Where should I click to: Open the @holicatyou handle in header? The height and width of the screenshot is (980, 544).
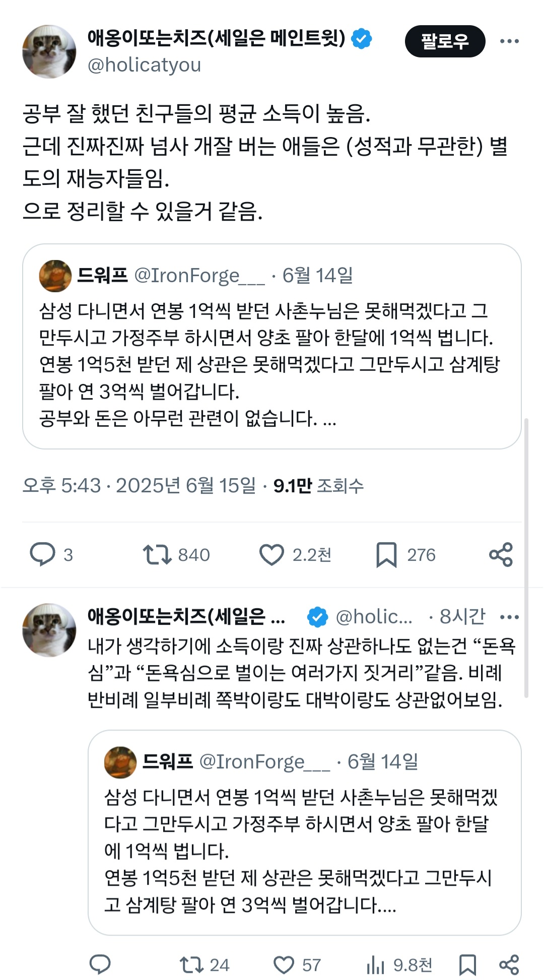[144, 65]
